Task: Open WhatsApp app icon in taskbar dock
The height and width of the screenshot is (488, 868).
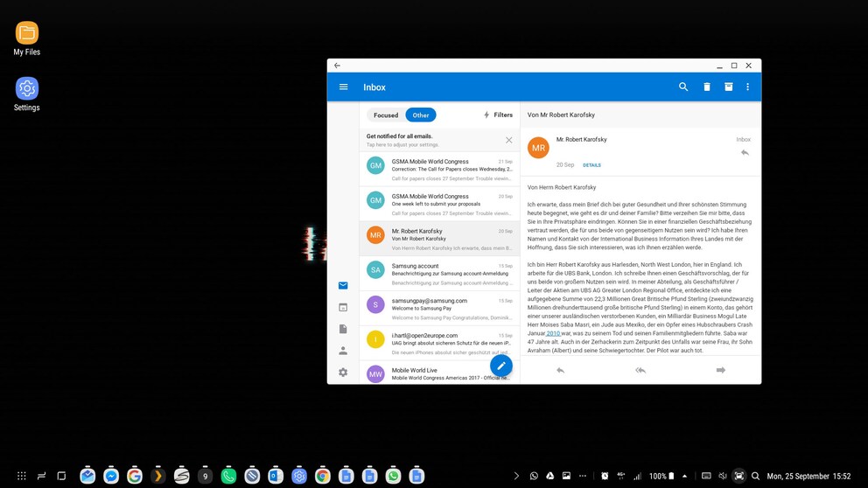Action: point(393,475)
